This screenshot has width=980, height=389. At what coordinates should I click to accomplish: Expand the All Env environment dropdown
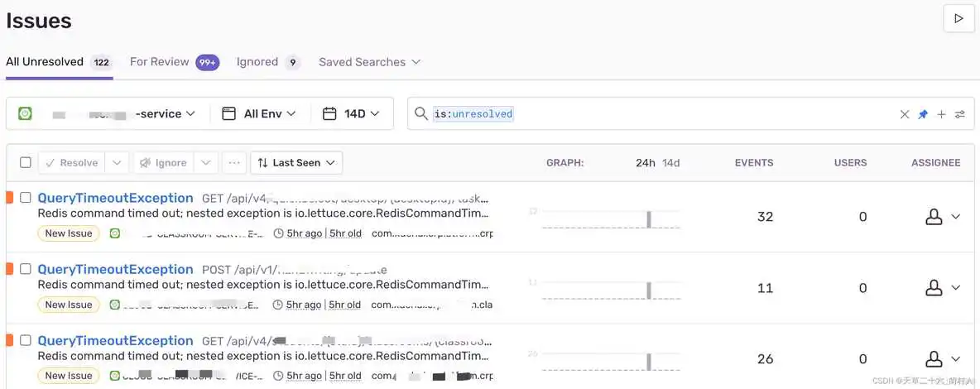[x=260, y=114]
